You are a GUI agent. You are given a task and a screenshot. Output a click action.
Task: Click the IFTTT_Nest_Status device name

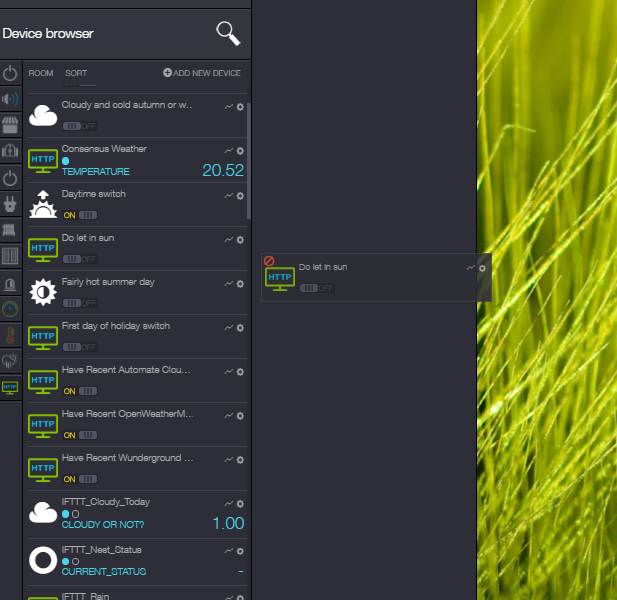click(102, 549)
